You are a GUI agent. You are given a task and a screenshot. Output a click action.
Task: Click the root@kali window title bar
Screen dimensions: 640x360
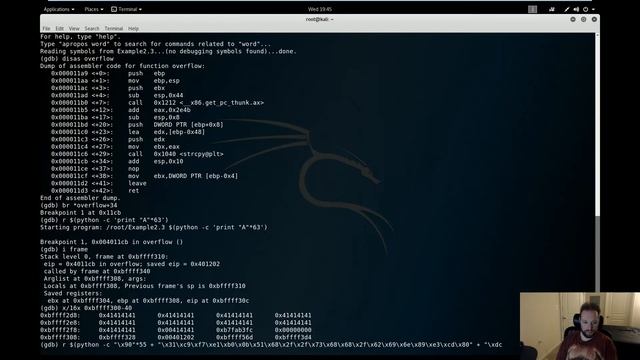click(x=320, y=19)
